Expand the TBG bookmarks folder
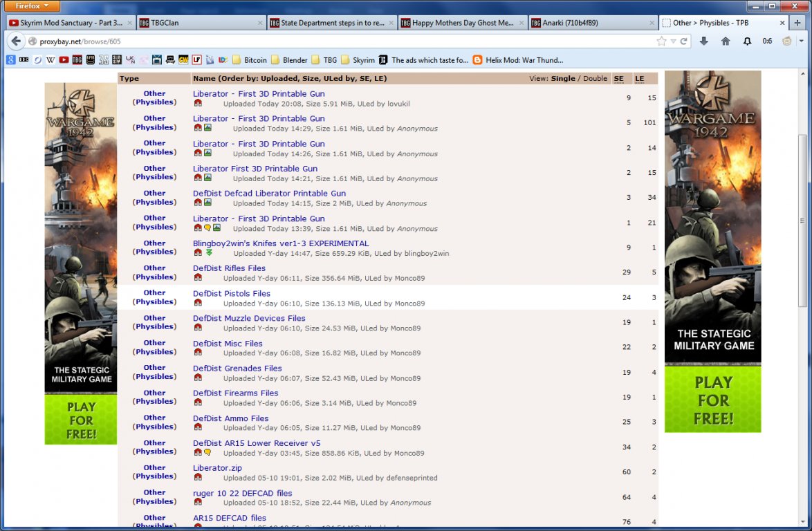Screen dimensions: 812x531 click(324, 60)
